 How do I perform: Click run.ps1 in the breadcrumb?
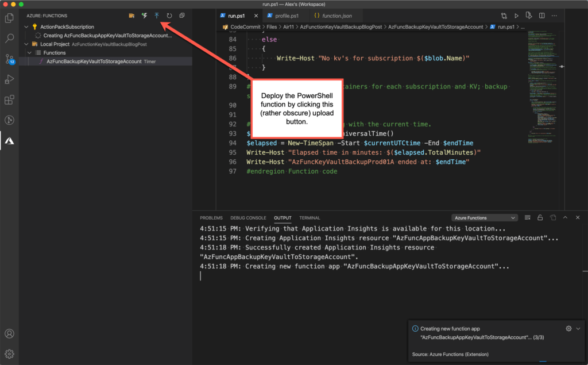click(506, 27)
